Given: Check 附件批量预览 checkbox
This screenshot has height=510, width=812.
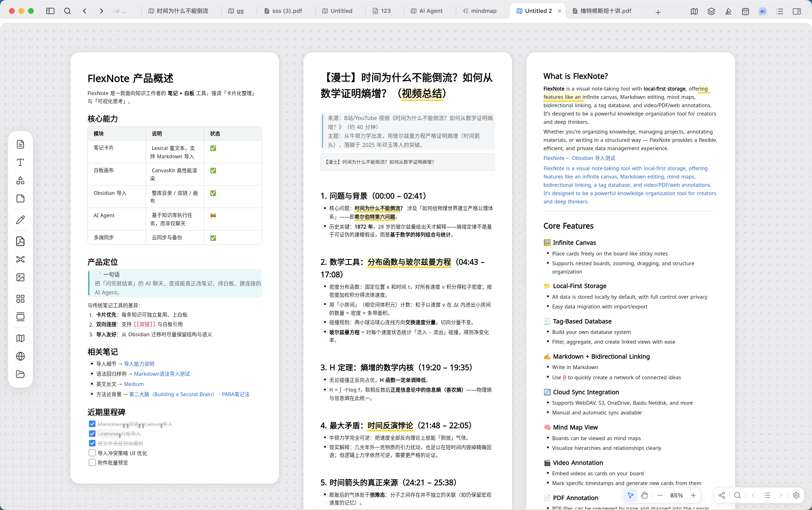Looking at the screenshot, I should [x=92, y=462].
